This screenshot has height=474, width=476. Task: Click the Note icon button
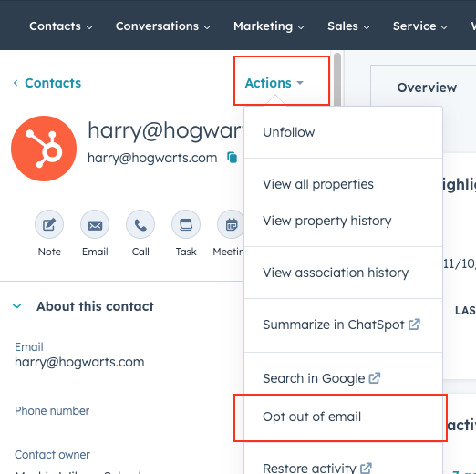pyautogui.click(x=49, y=224)
